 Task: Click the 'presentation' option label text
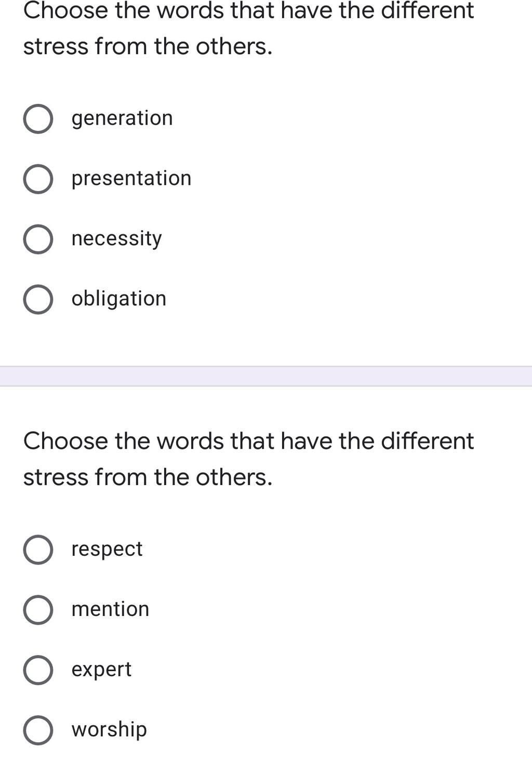pos(131,179)
